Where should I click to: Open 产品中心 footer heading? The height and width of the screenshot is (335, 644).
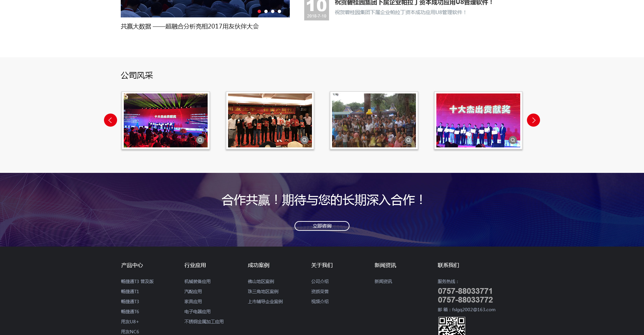pos(132,265)
